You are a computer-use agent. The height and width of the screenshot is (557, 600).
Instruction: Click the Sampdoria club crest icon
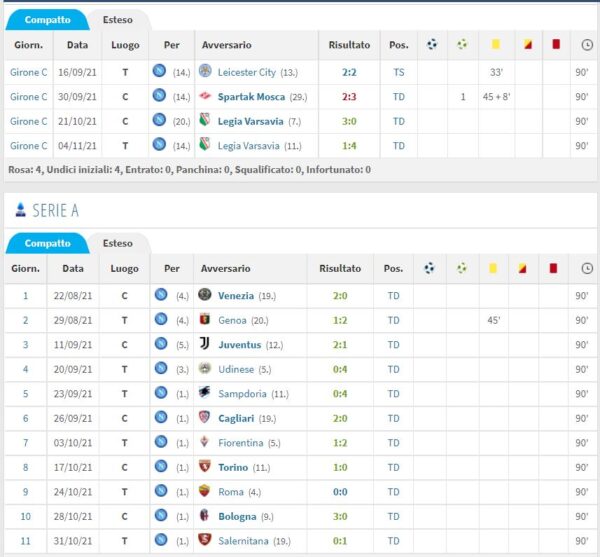pos(205,393)
